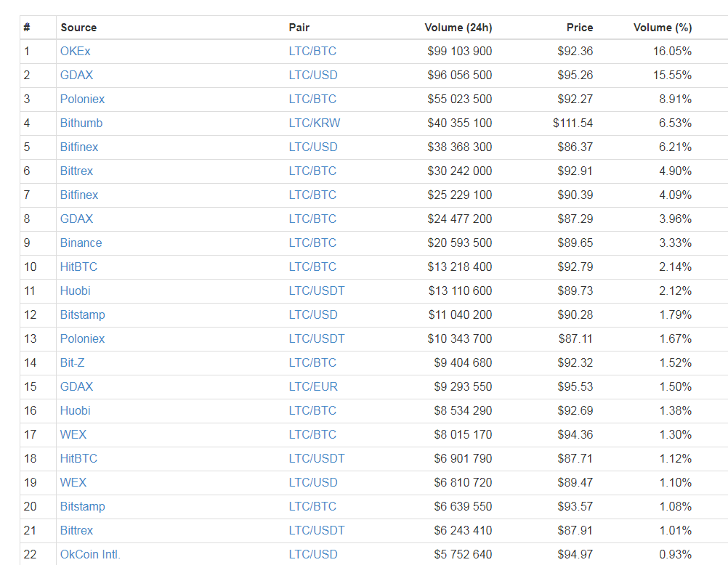Image resolution: width=728 pixels, height=565 pixels.
Task: Open LTC/USD pair link in OkCoin row
Action: tap(313, 554)
